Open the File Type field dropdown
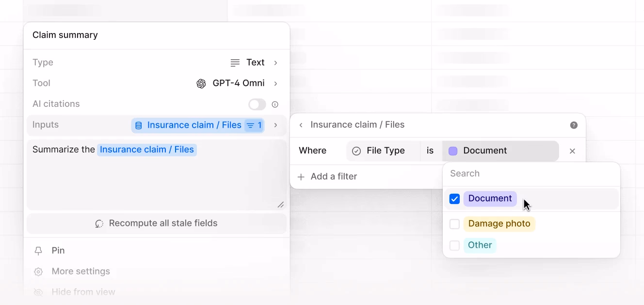Viewport: 644px width, 305px height. click(x=383, y=151)
